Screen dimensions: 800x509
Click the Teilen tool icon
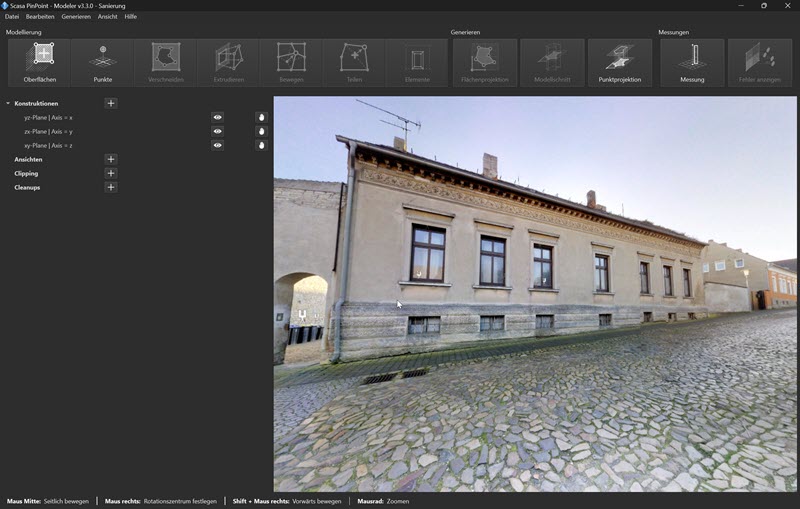354,63
